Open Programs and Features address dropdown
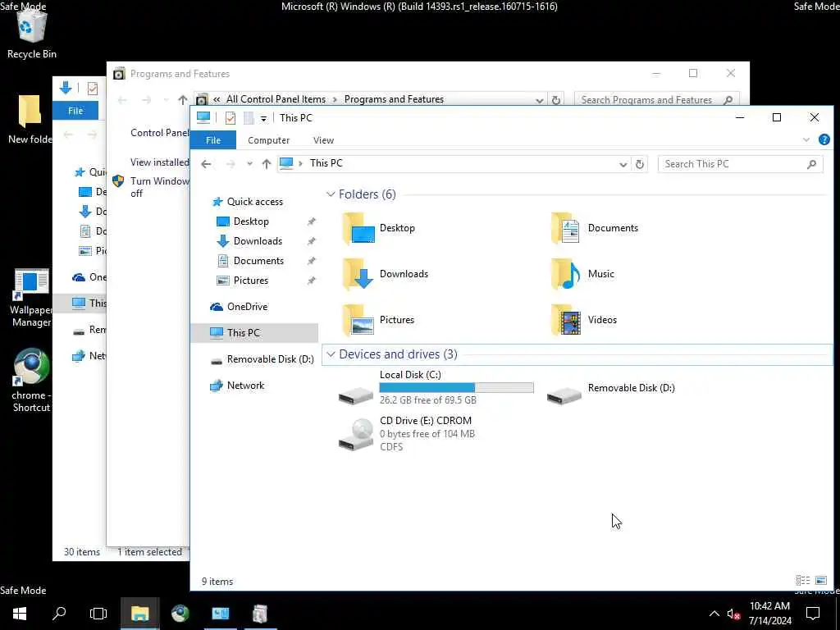Image resolution: width=840 pixels, height=630 pixels. [539, 100]
